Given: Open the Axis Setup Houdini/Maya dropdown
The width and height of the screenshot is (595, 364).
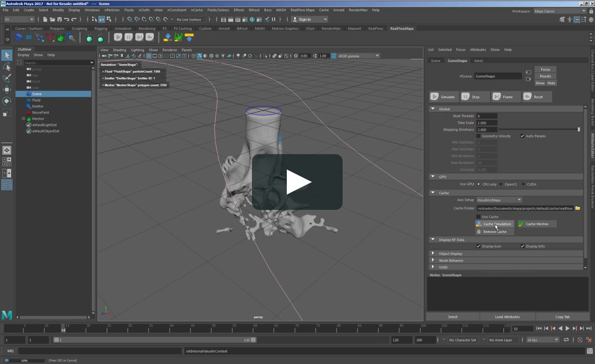Looking at the screenshot, I should [499, 200].
